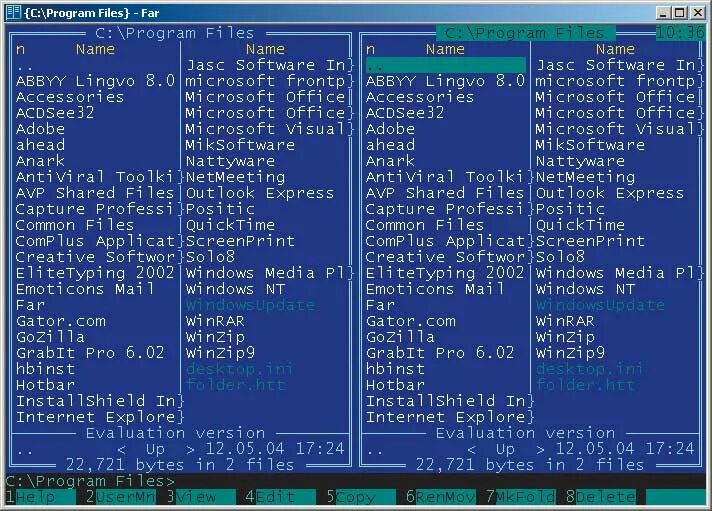Click the 5Copy function key button
Viewport: 712px width, 511px height.
click(x=361, y=497)
